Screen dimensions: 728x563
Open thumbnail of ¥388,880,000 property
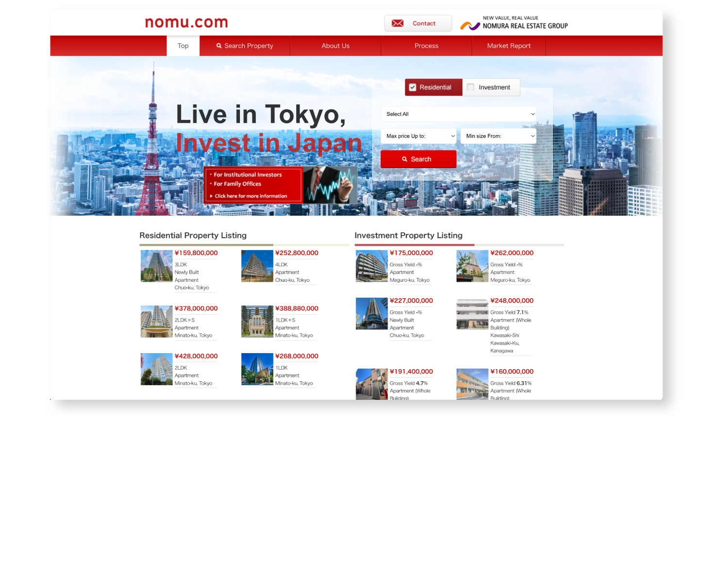pos(257,321)
